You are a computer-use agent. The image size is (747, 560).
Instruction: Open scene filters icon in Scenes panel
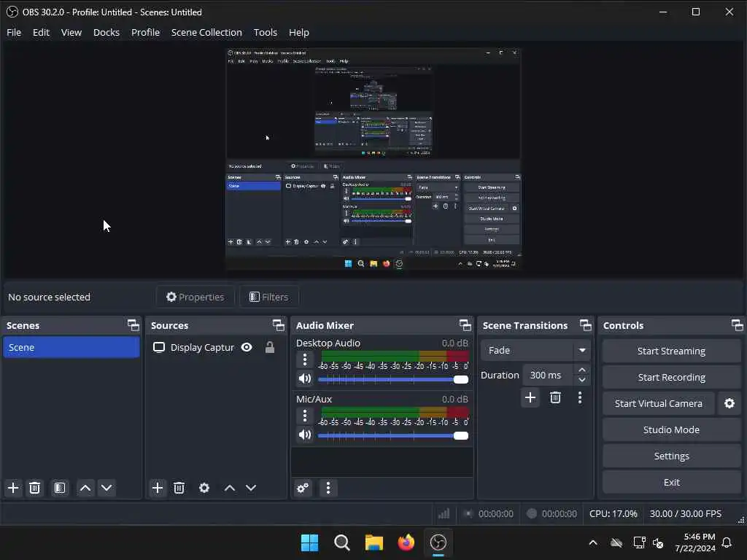(x=60, y=488)
